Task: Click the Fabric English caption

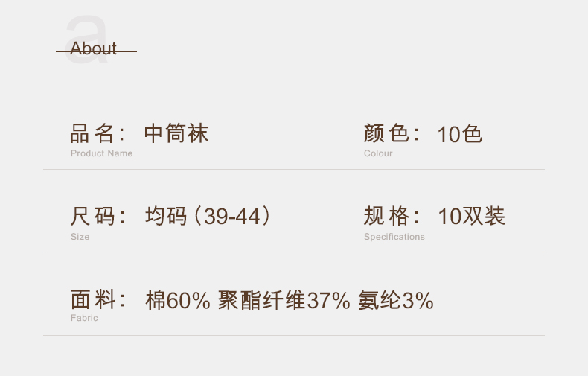Action: (x=84, y=318)
